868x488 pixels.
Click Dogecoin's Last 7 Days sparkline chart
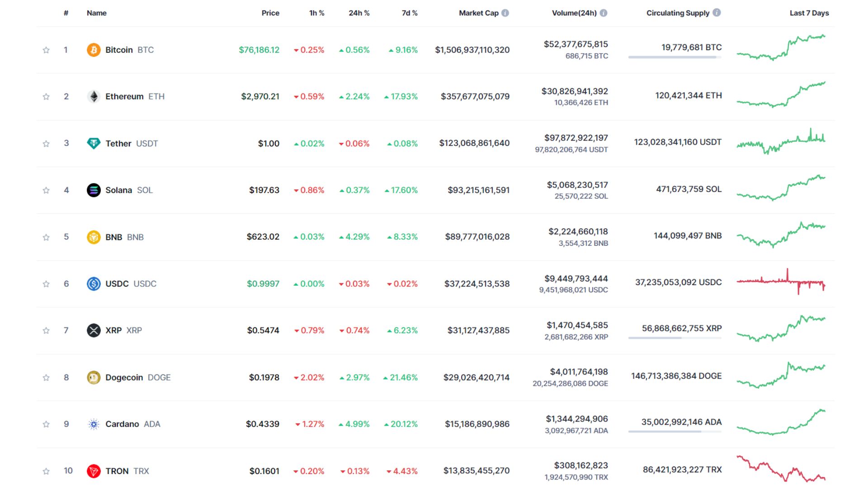pyautogui.click(x=782, y=377)
